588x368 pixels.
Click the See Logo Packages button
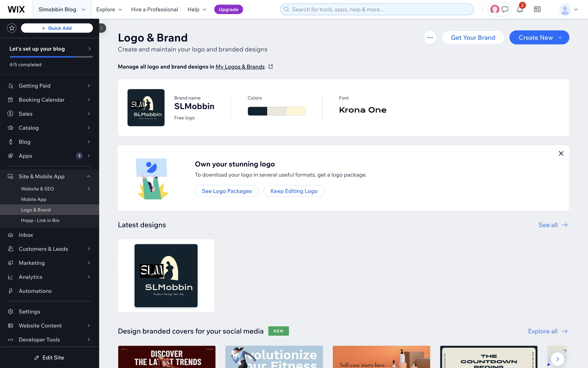227,191
